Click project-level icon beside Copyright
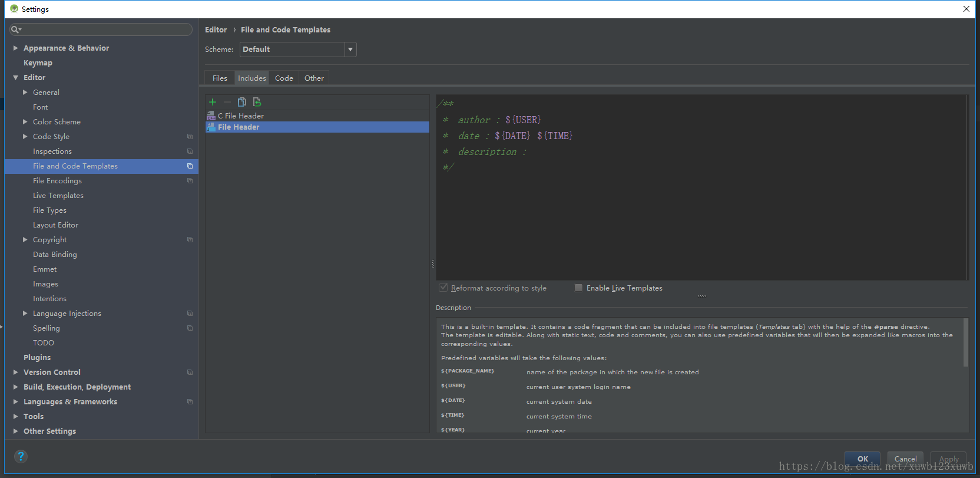 (190, 240)
